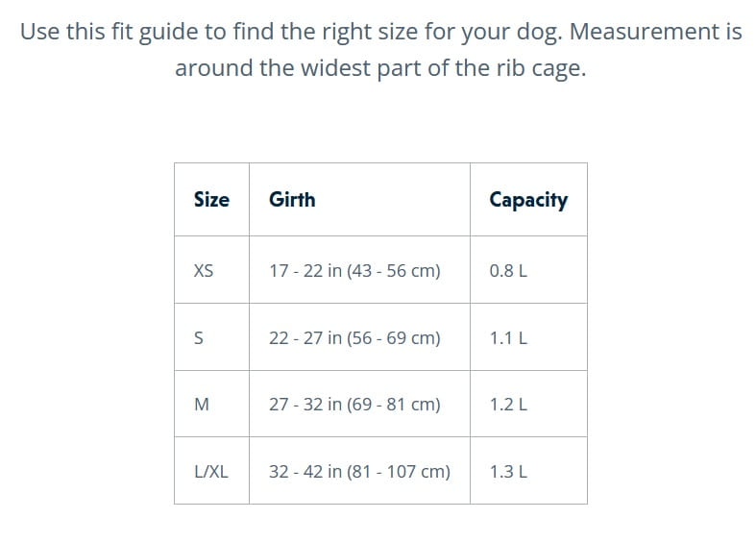Select the S size cell
This screenshot has width=756, height=543.
point(199,338)
